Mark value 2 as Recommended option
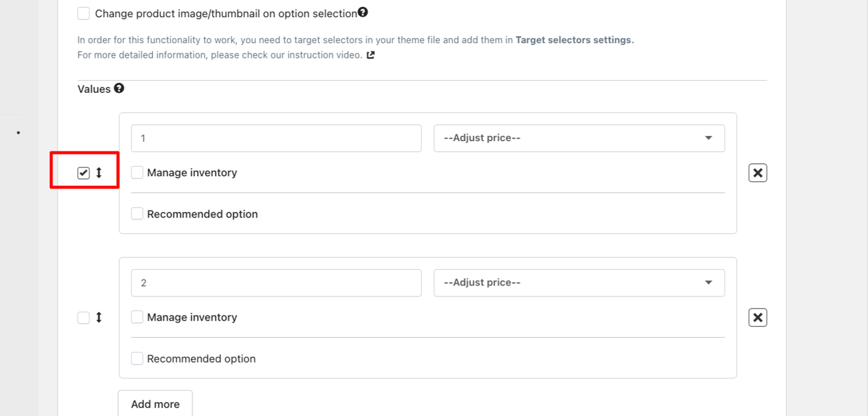The height and width of the screenshot is (416, 868). pyautogui.click(x=137, y=359)
